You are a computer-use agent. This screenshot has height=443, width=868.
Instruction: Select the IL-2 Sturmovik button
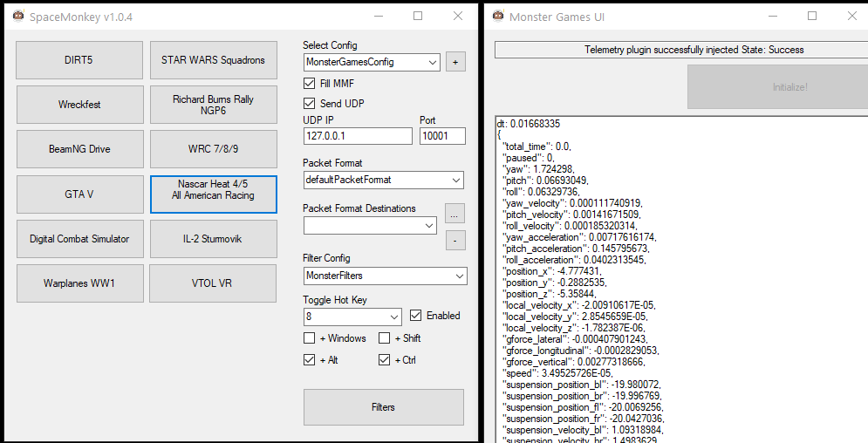coord(214,239)
